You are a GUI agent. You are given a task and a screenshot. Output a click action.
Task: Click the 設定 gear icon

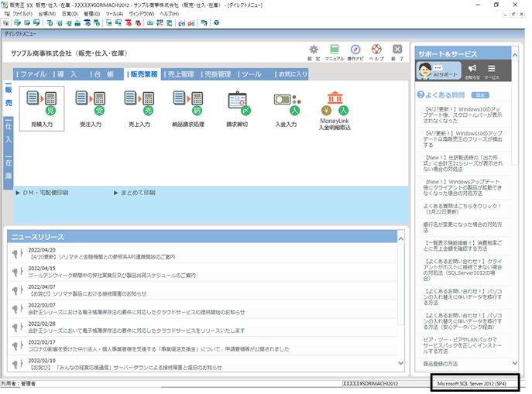click(314, 52)
